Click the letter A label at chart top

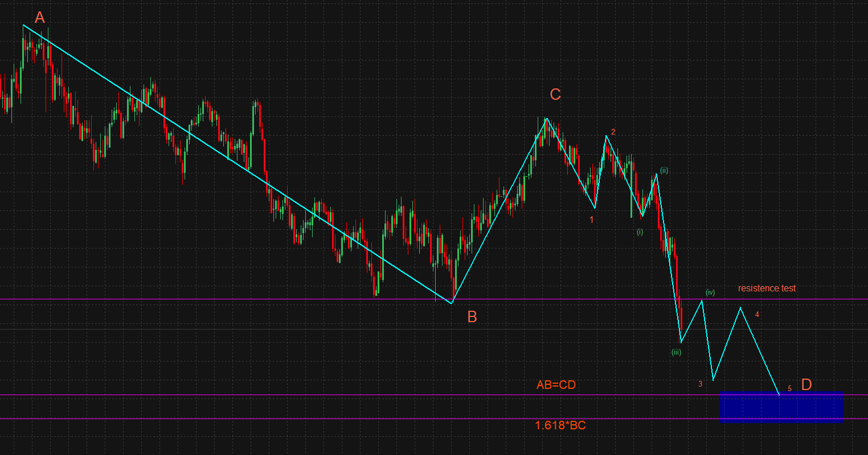(x=39, y=18)
